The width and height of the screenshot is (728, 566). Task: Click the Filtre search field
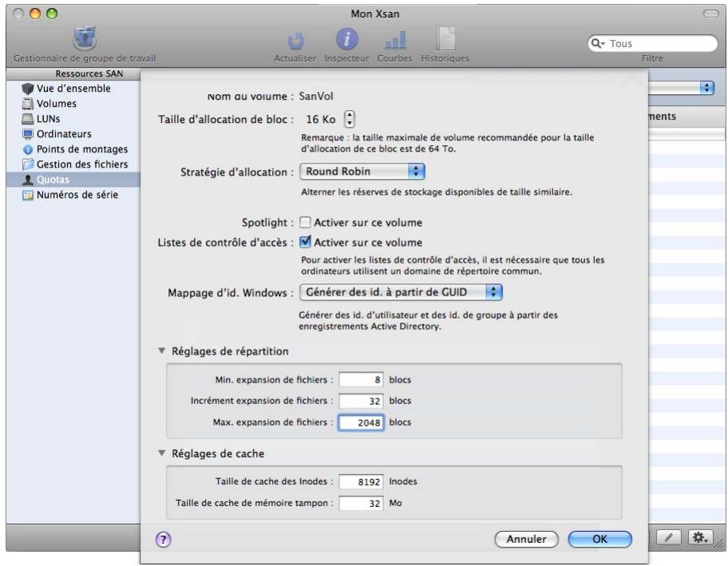click(x=652, y=44)
